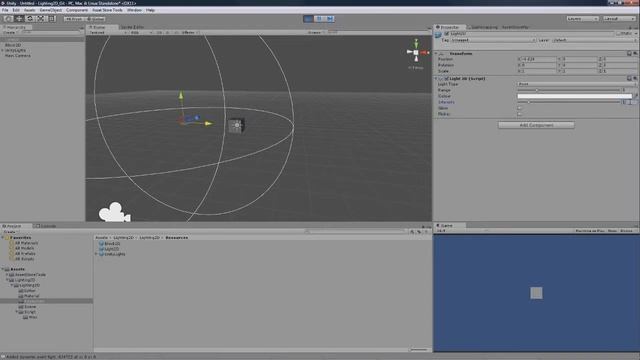The height and width of the screenshot is (360, 640).
Task: Select Main Camera in Hierarchy
Action: click(x=18, y=56)
